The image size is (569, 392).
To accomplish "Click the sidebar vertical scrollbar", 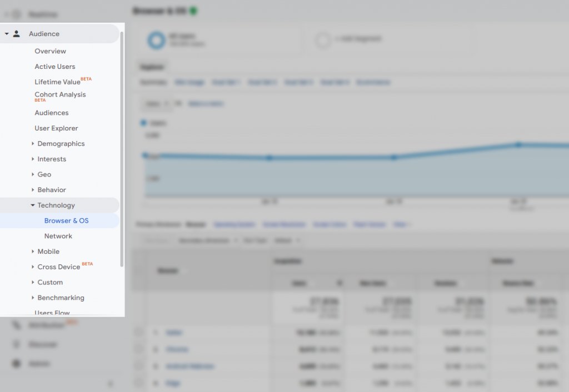I will click(122, 149).
